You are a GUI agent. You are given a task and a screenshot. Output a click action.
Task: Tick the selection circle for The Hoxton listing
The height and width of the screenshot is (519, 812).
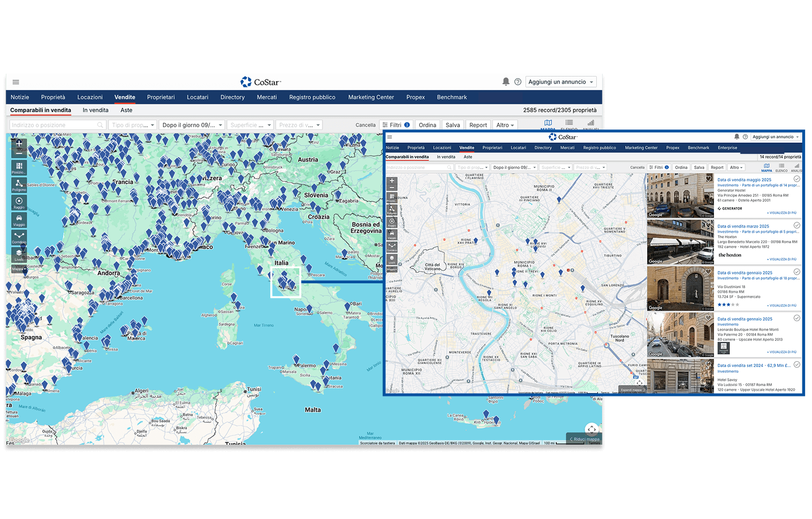tap(796, 225)
